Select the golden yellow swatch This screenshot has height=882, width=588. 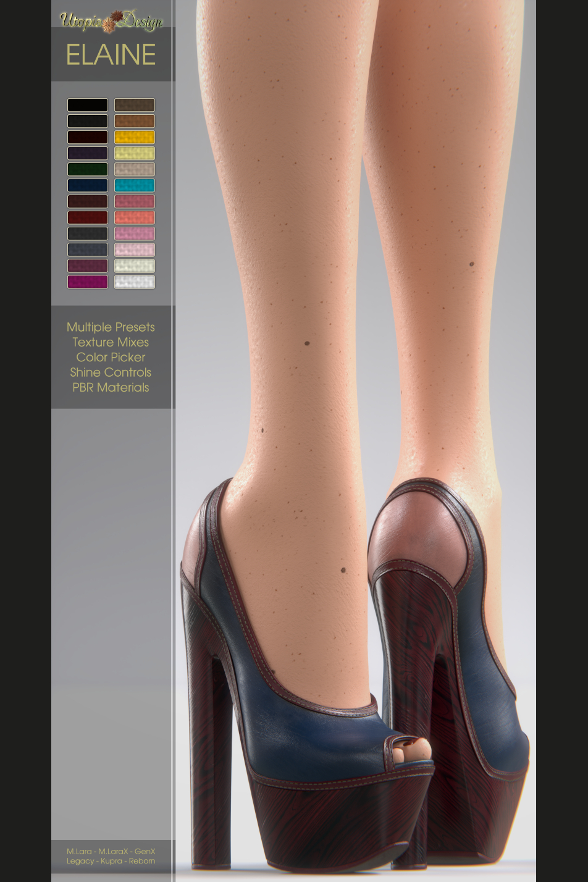click(x=135, y=137)
